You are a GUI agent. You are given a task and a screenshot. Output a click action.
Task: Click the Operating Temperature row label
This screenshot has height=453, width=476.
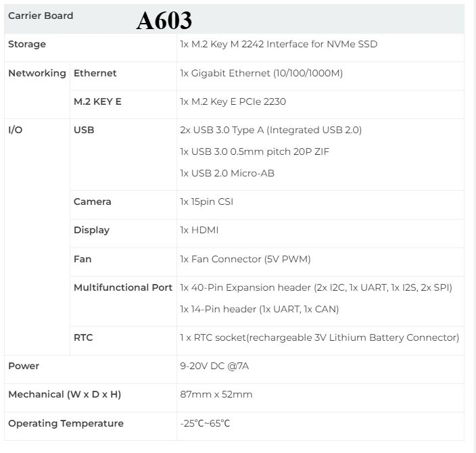pyautogui.click(x=66, y=423)
